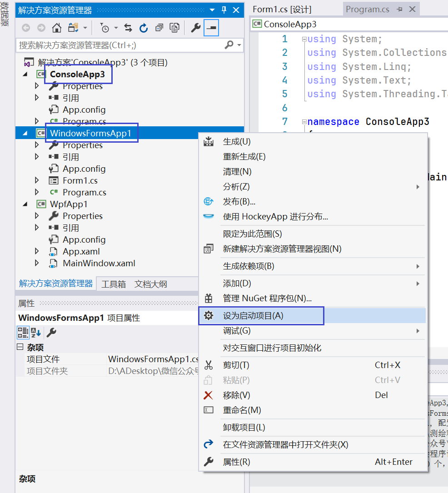Viewport: 448px width, 493px height.
Task: Open the Form1.cs [设计] document tab
Action: (282, 10)
